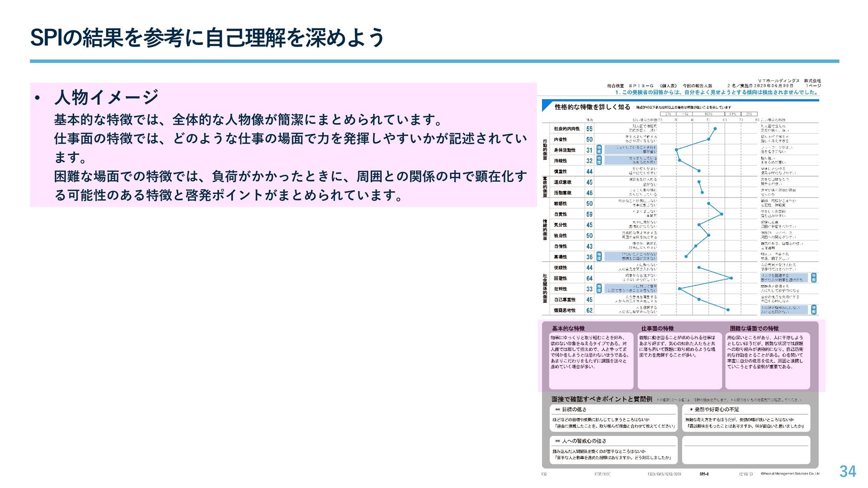Click the 人物イメージ bullet heading
Screen dimensions: 868x488
106,97
